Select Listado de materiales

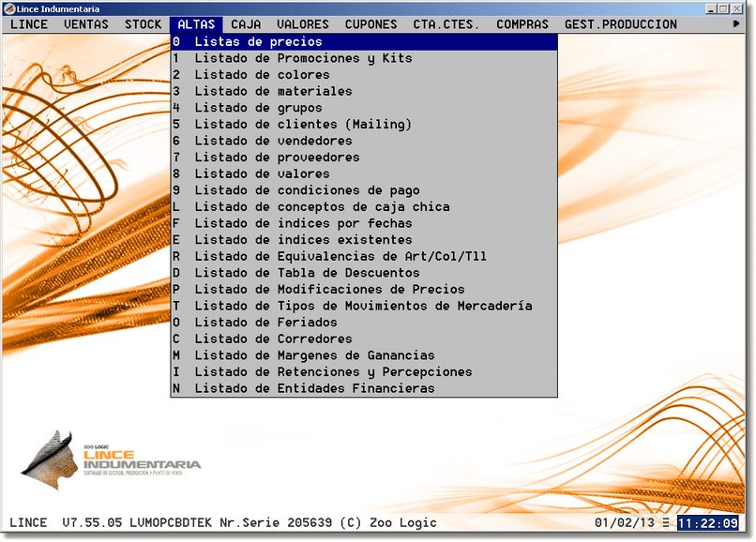tap(365, 91)
